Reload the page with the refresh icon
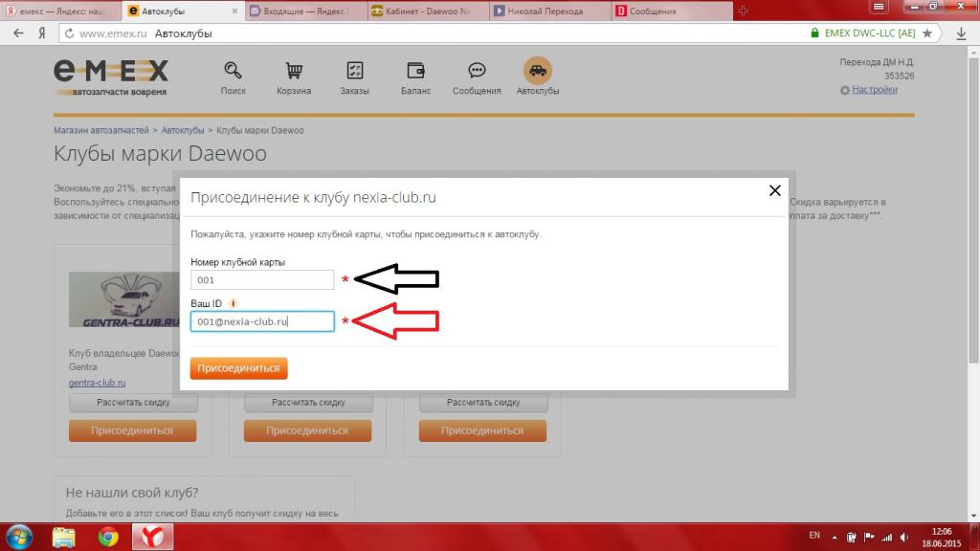The width and height of the screenshot is (980, 551). coord(69,33)
